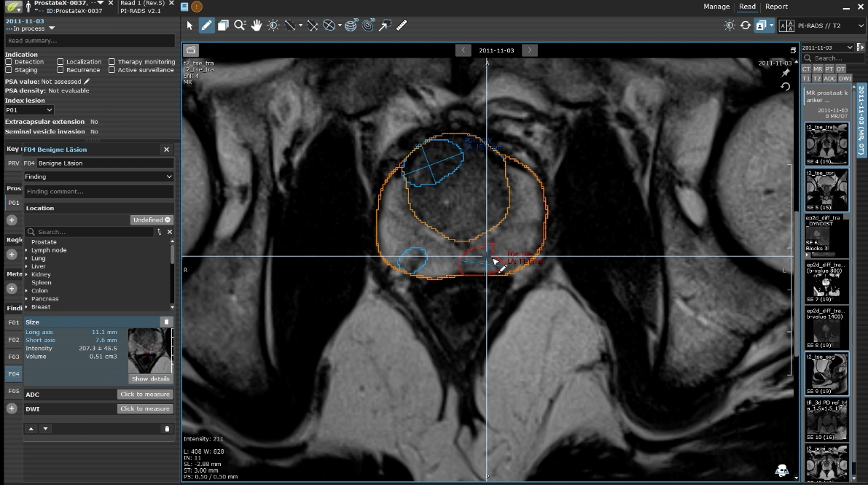Expand the Kidney tree item
Screen dimensions: 868x485
coord(26,274)
